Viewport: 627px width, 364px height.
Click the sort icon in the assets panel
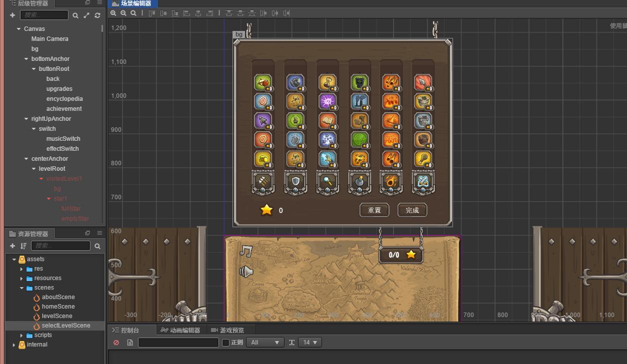(23, 246)
